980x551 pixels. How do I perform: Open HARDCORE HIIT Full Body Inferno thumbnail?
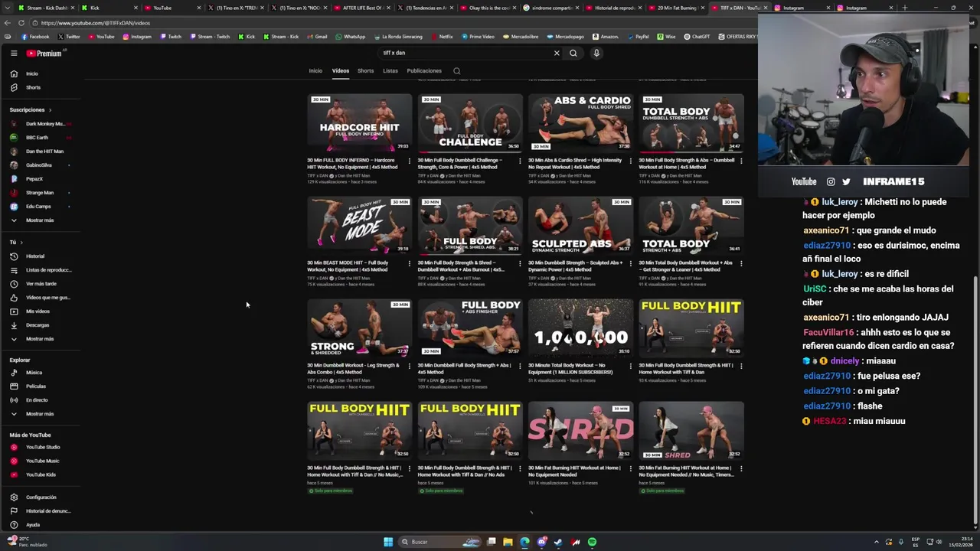[x=360, y=123]
